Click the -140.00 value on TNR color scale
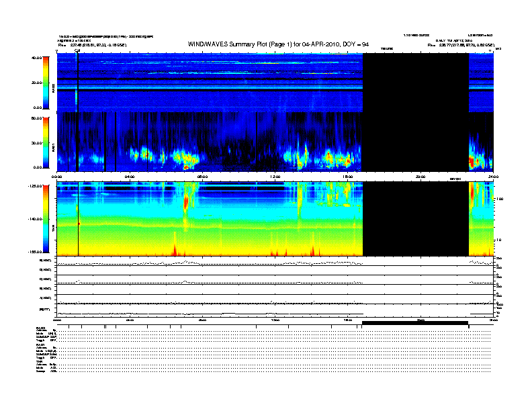The image size is (532, 411). pyautogui.click(x=35, y=219)
